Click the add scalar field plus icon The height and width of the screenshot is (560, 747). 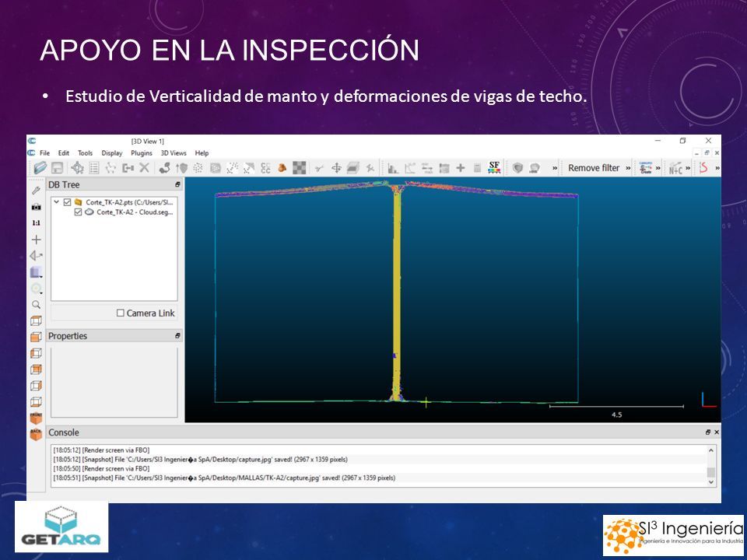point(461,168)
